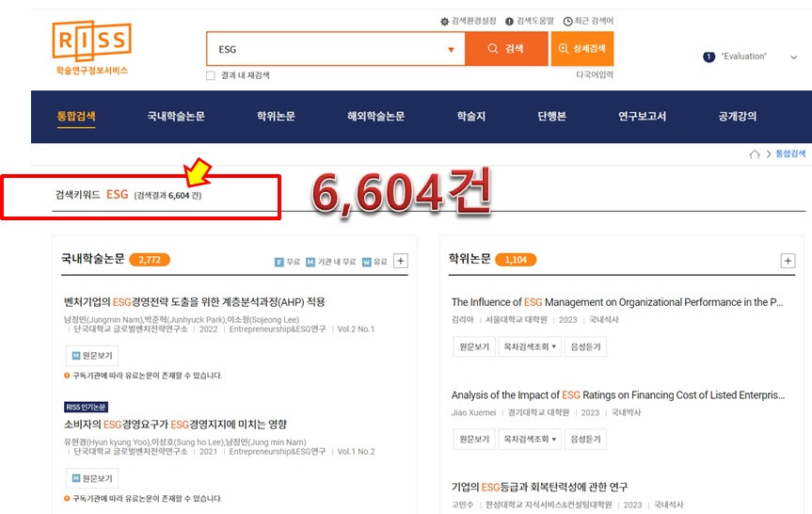Viewport: 812px width, 514px height.
Task: Click 원문보기 for ESG Ratings thesis
Action: pyautogui.click(x=474, y=440)
